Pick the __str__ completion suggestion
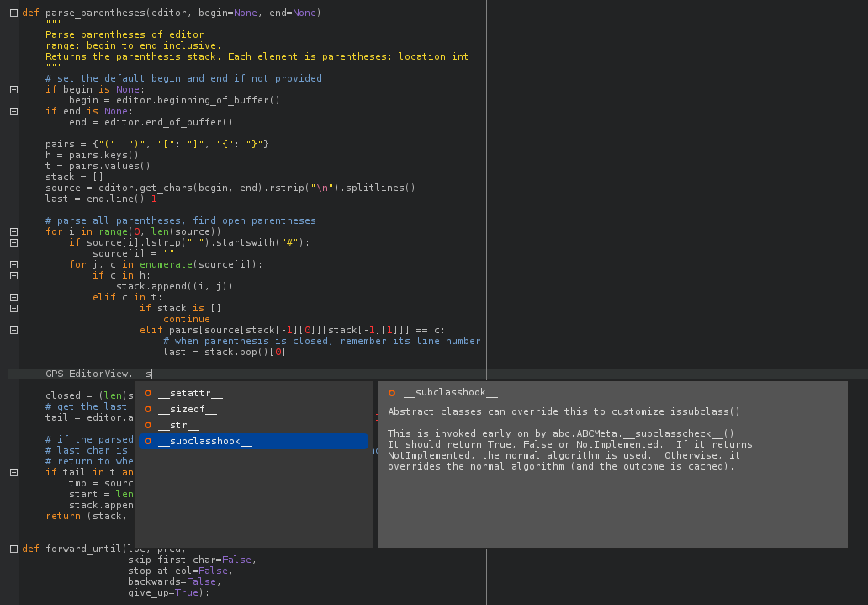Screen dimensions: 868x605 (178, 425)
